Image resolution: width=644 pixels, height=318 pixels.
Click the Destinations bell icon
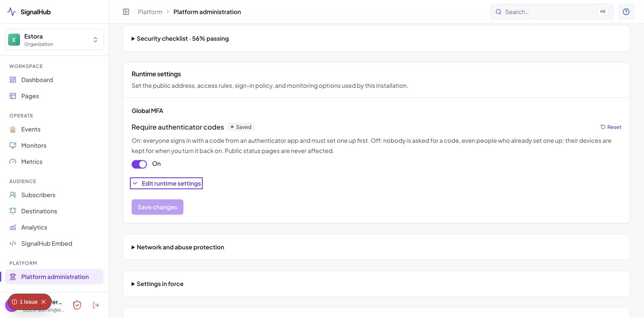pos(13,211)
